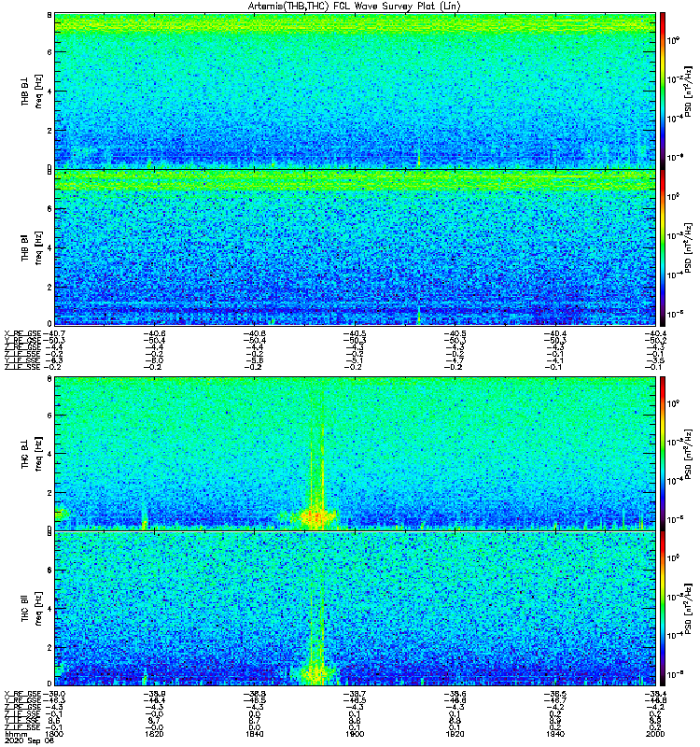This screenshot has width=700, height=747.
Task: Click the PSD [nT²/Hz] label of THC B∥ panel
Action: [689, 609]
